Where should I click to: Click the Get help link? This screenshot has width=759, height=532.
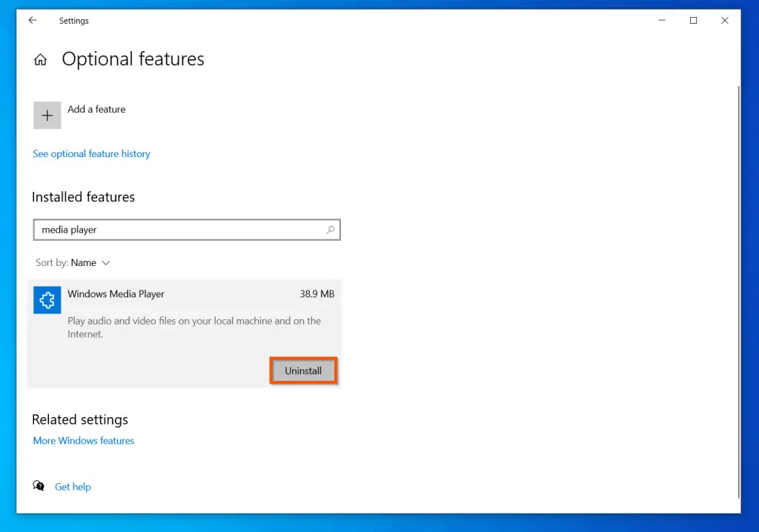(73, 486)
